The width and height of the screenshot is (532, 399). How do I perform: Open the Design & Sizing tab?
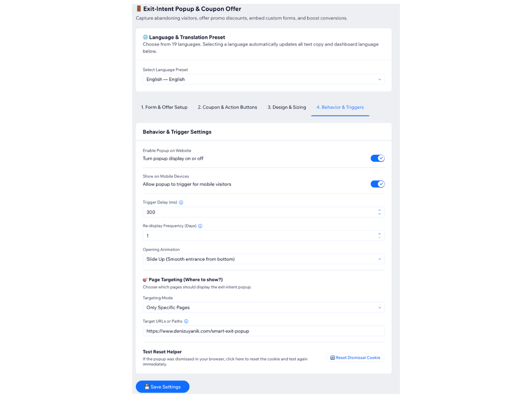pyautogui.click(x=287, y=107)
